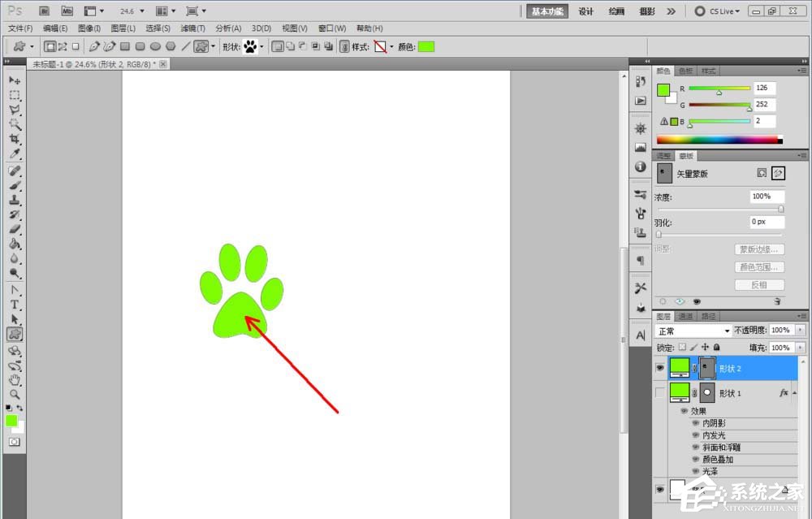Viewport: 812px width, 519px height.
Task: Select the Eyedropper tool
Action: [x=15, y=154]
